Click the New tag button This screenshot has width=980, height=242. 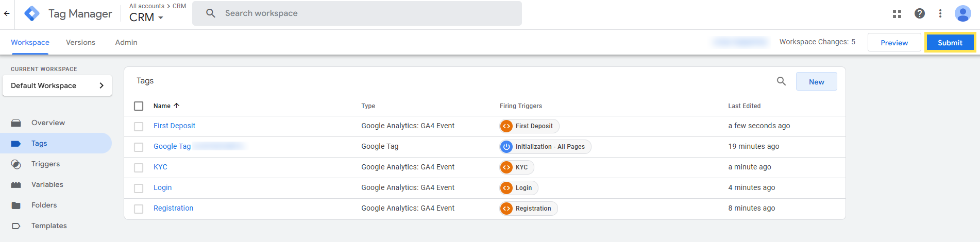pos(816,82)
